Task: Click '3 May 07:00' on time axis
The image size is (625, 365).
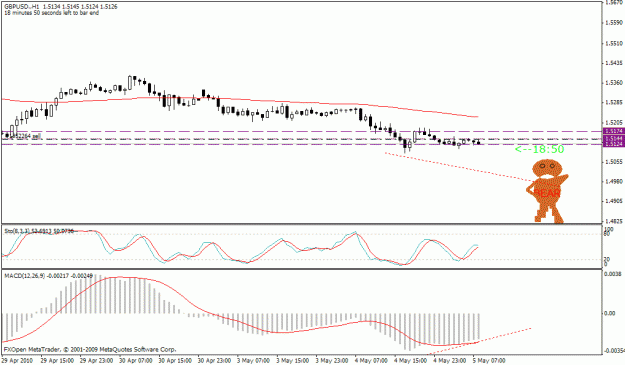Action: point(254,361)
